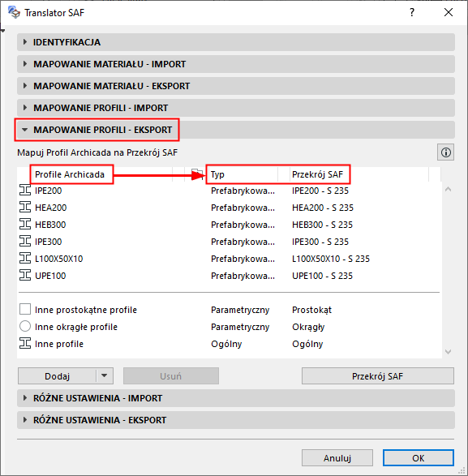The image size is (468, 476).
Task: Click circle icon beside Inne okrągłe profile
Action: (x=25, y=327)
